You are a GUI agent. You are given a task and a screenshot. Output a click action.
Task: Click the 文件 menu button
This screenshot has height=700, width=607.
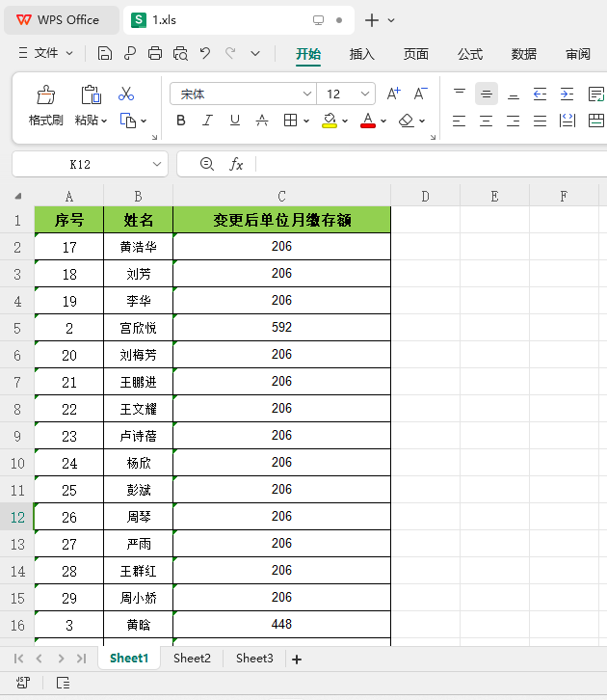coord(45,53)
